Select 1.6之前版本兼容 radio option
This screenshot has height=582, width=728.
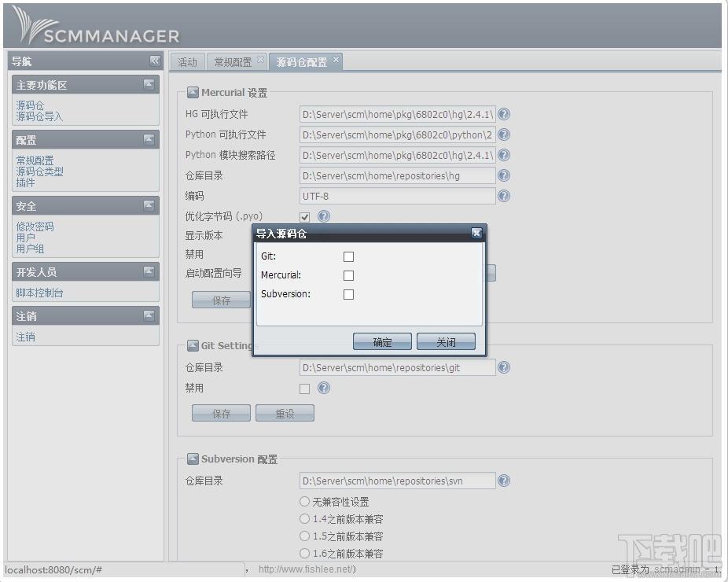(x=304, y=553)
